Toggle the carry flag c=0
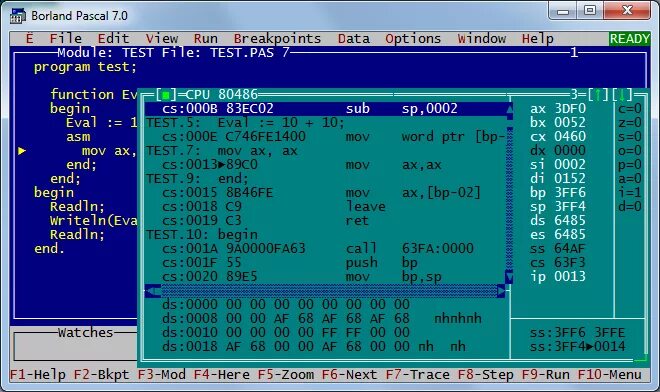 pos(630,109)
